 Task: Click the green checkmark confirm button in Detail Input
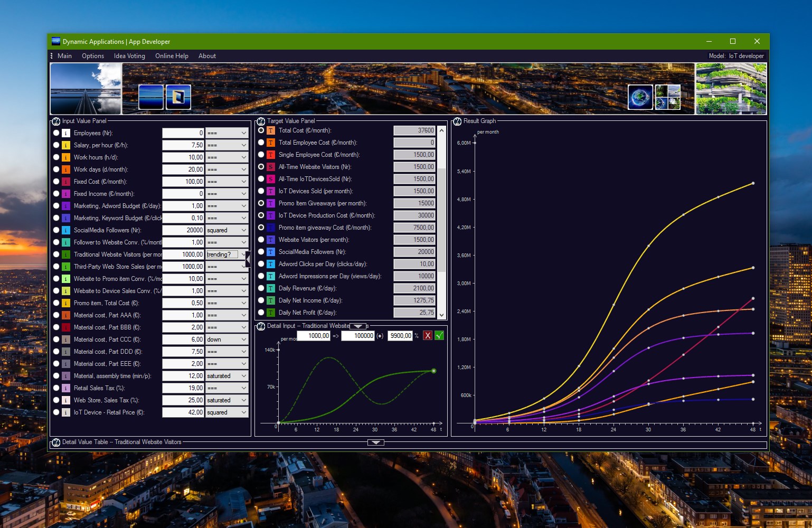(x=439, y=336)
